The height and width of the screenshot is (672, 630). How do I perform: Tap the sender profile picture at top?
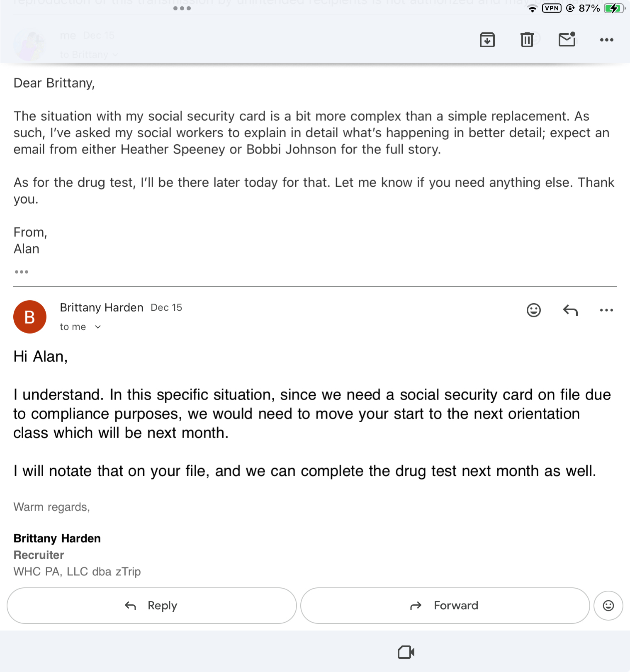click(x=29, y=45)
